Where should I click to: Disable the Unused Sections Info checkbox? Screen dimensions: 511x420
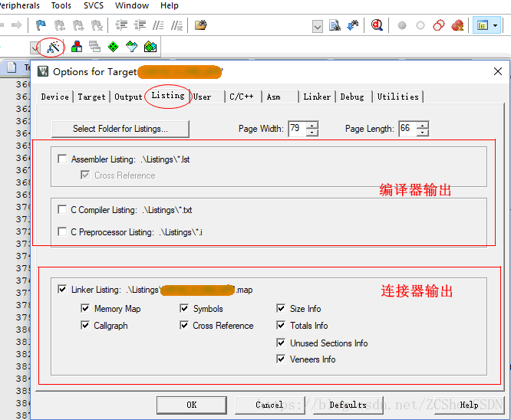coord(282,343)
